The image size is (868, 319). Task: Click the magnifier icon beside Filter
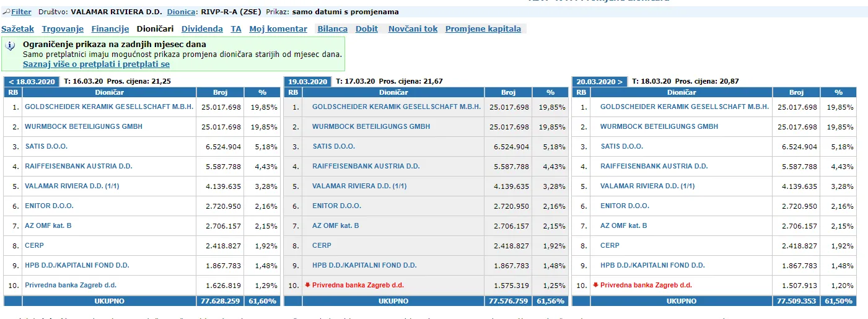(x=6, y=12)
